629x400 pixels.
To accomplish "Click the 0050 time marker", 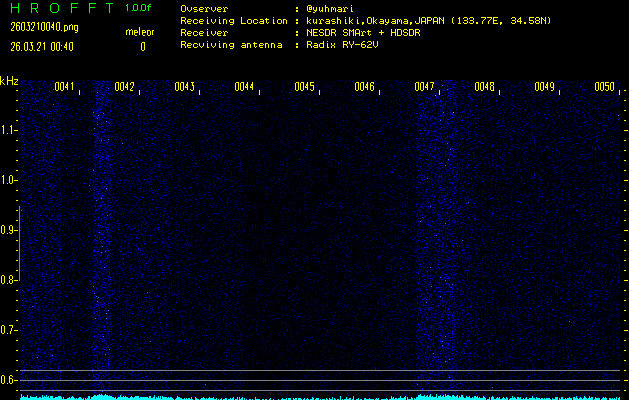I will pos(605,87).
